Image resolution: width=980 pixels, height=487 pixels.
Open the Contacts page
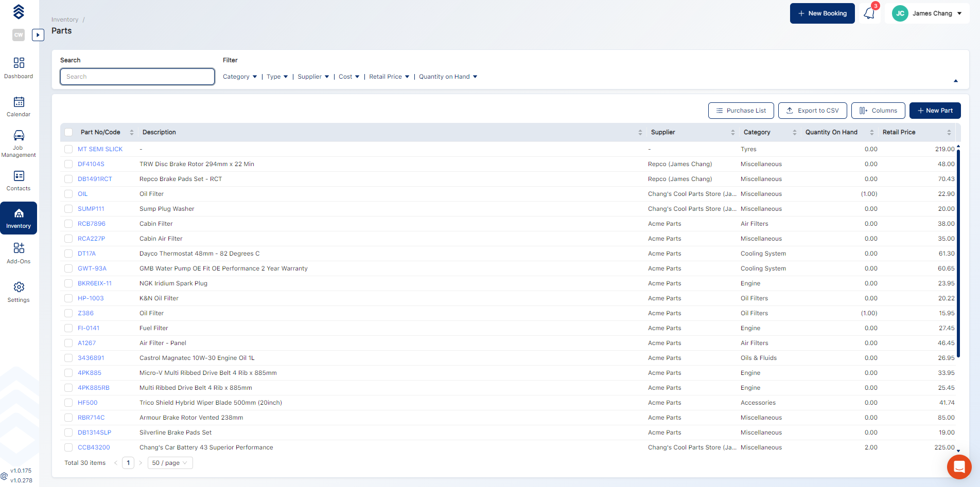19,180
